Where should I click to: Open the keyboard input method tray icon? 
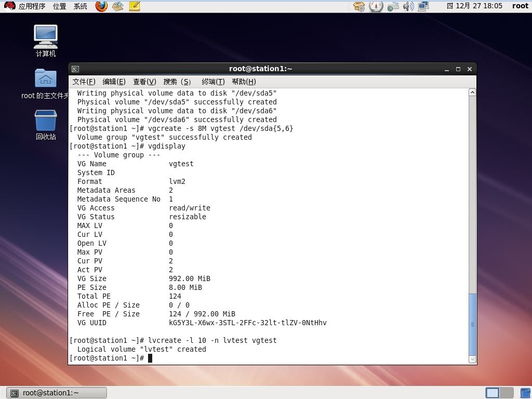point(393,6)
